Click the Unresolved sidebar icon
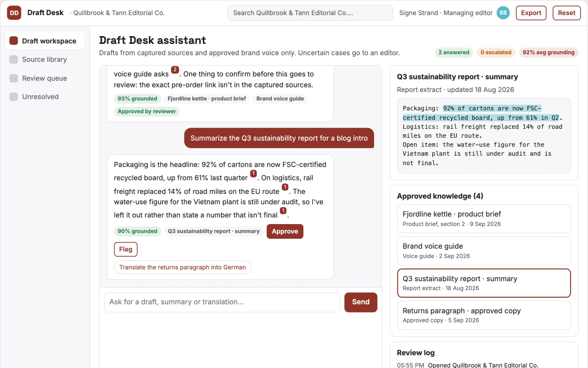This screenshot has height=368, width=588. (14, 96)
